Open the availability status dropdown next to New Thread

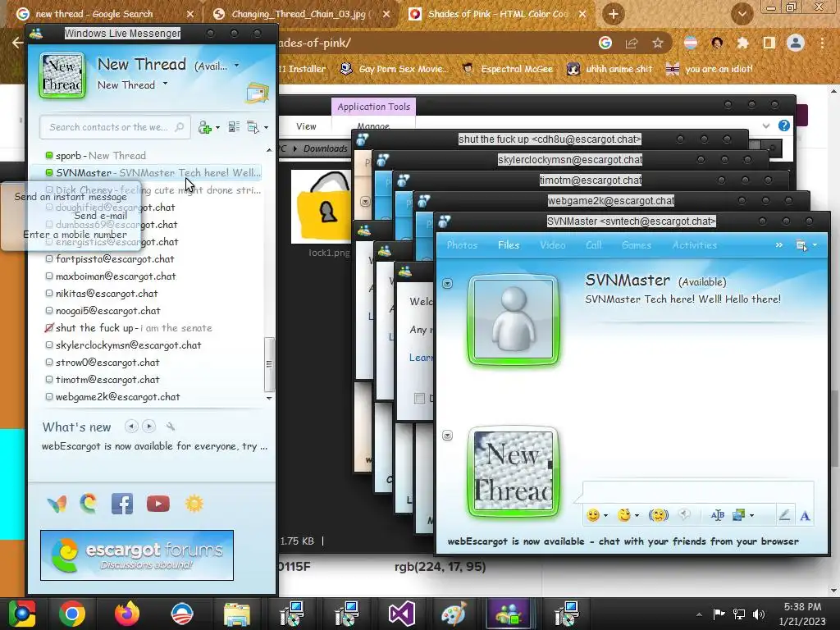coord(236,66)
